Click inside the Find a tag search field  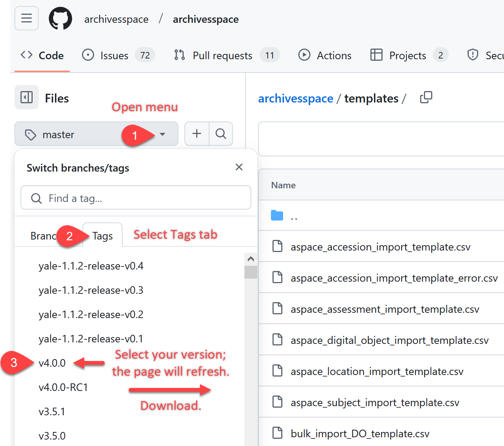click(135, 197)
